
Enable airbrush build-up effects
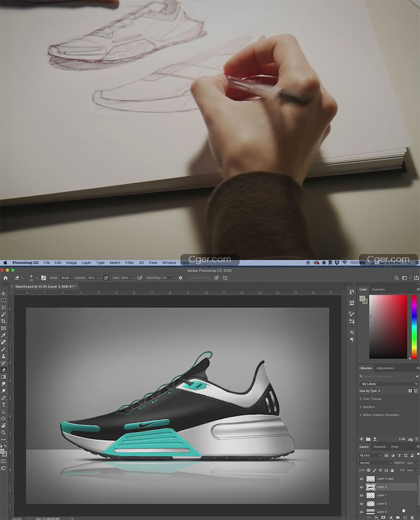coord(139,278)
